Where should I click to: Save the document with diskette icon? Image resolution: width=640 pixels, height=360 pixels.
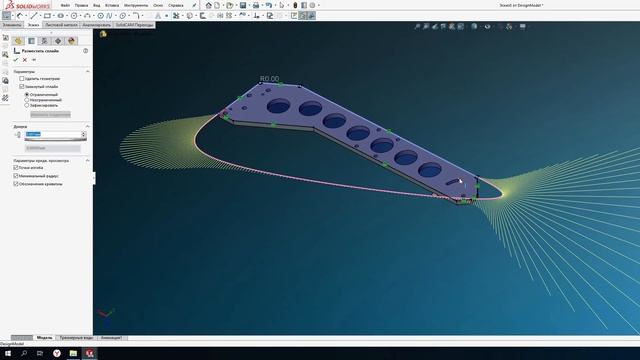(243, 5)
